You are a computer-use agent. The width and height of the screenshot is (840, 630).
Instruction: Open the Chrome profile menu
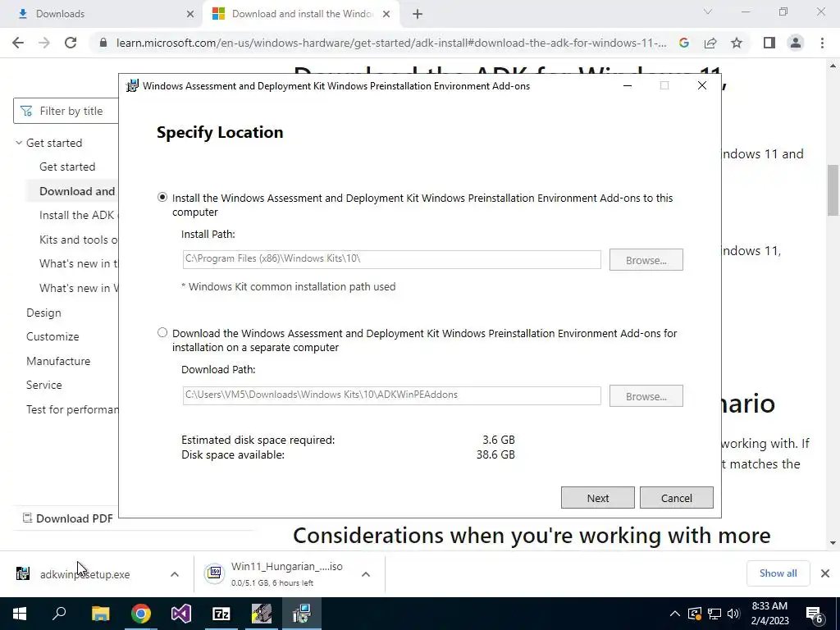tap(796, 43)
